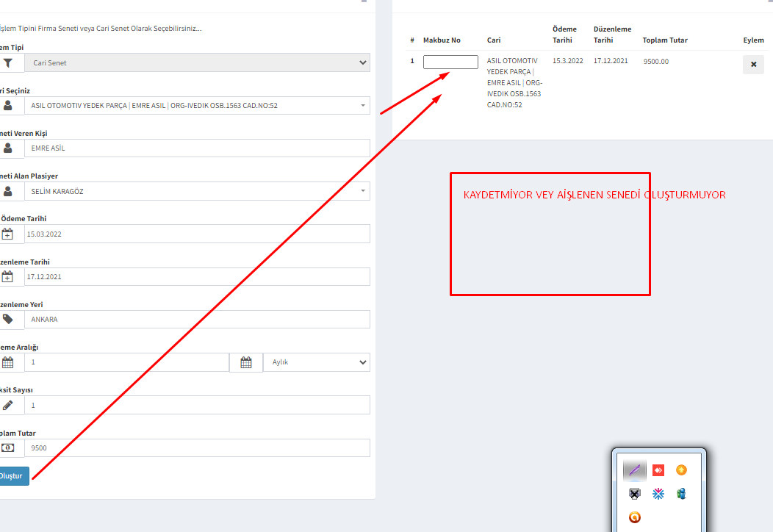Viewport: 773px width, 532px height.
Task: Expand the ASIL OTOMOTIV customer dropdown
Action: pos(197,106)
